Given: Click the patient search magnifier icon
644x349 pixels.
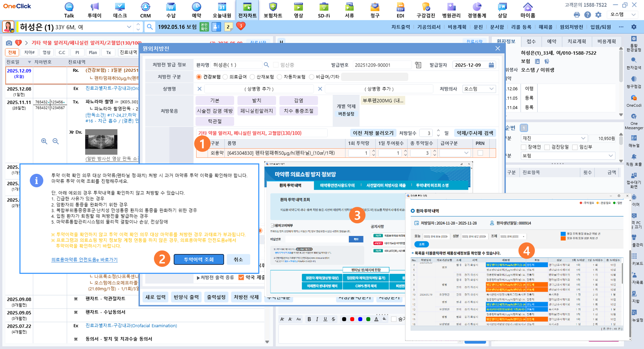Looking at the screenshot, I should click(x=150, y=27).
